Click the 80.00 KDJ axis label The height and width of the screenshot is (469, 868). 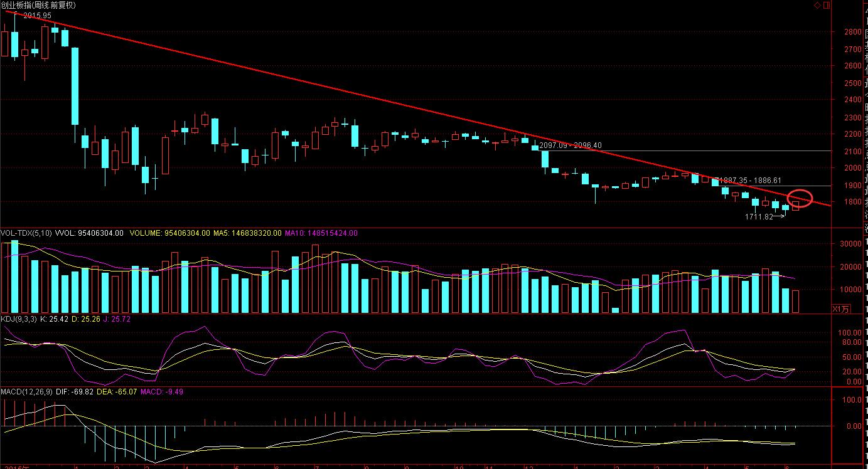[x=852, y=342]
